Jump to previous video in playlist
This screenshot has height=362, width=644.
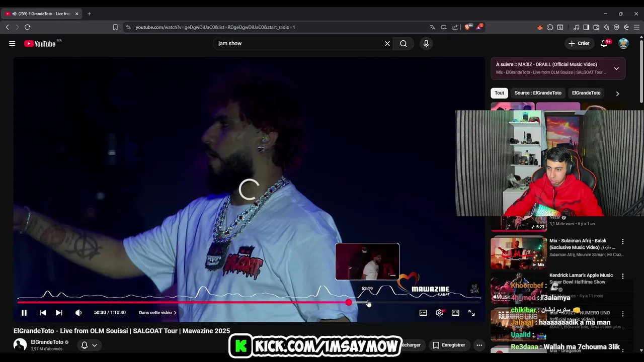click(43, 313)
